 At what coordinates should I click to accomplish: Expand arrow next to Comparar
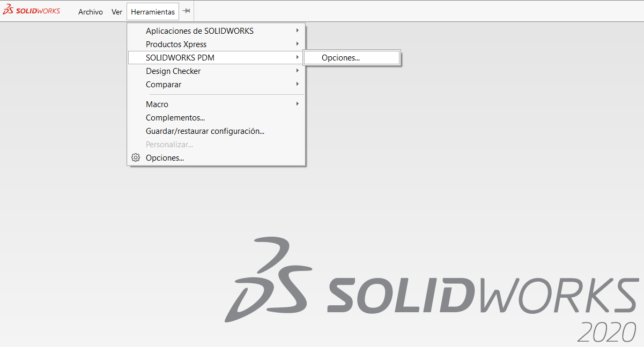(x=297, y=84)
